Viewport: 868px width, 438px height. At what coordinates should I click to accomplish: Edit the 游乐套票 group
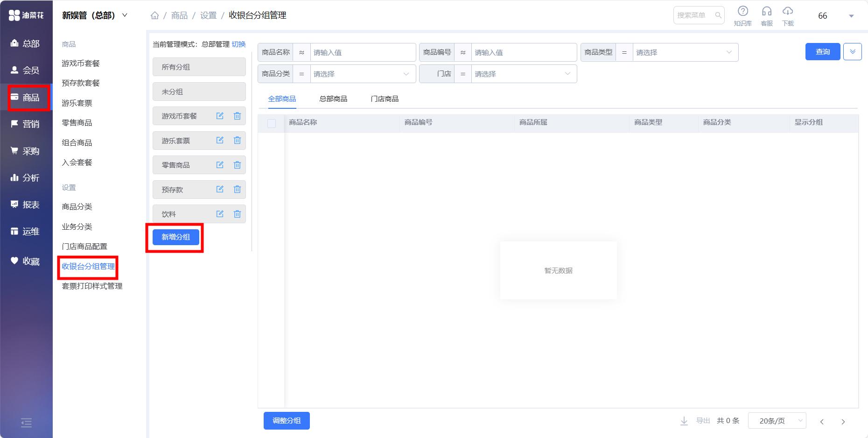click(220, 140)
